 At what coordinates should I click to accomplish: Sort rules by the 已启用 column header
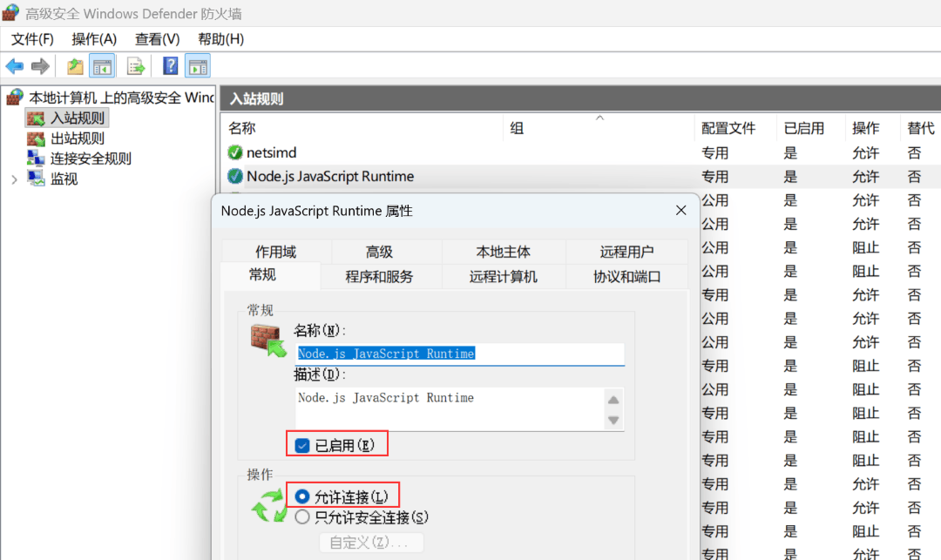(x=810, y=128)
